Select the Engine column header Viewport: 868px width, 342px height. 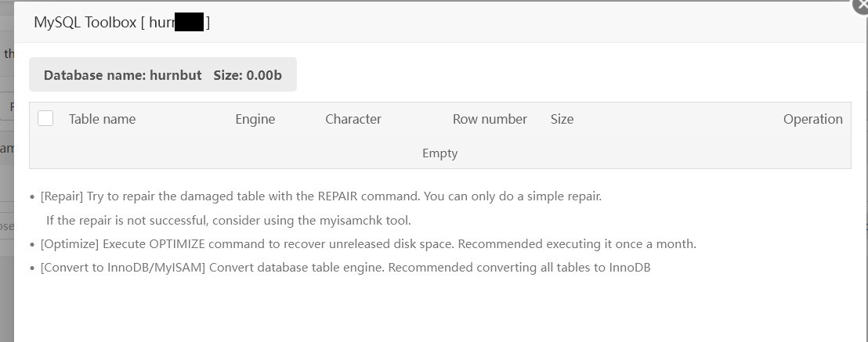coord(255,119)
